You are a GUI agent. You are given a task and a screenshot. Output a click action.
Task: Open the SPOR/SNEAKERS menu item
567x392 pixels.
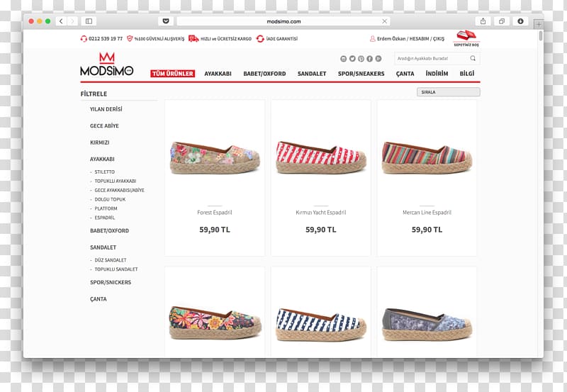(x=361, y=74)
